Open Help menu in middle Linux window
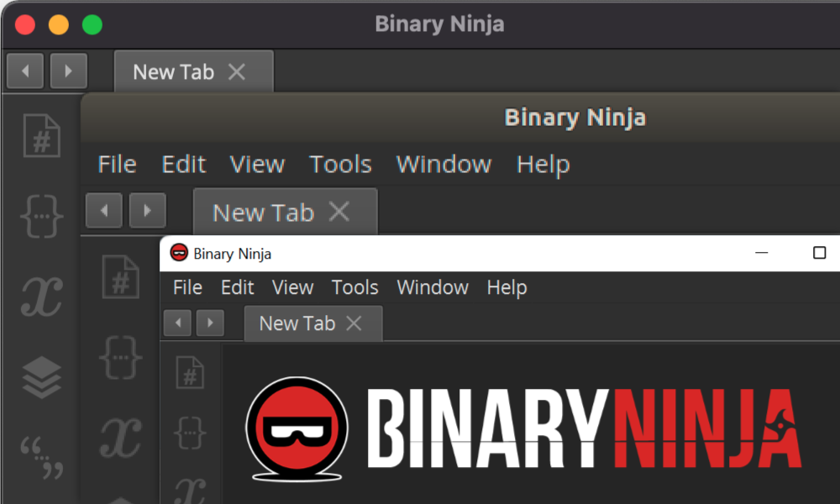Image resolution: width=840 pixels, height=504 pixels. [x=543, y=164]
